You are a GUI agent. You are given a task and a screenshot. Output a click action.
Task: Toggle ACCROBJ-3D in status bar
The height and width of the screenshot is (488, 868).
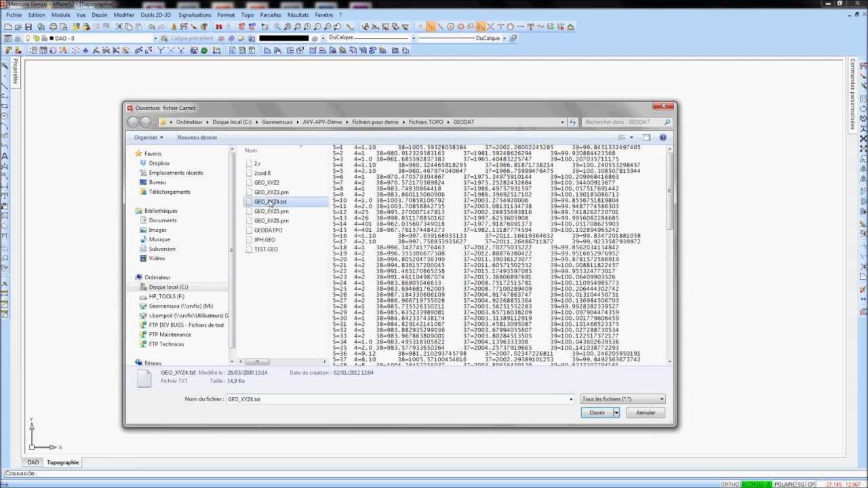tap(756, 485)
